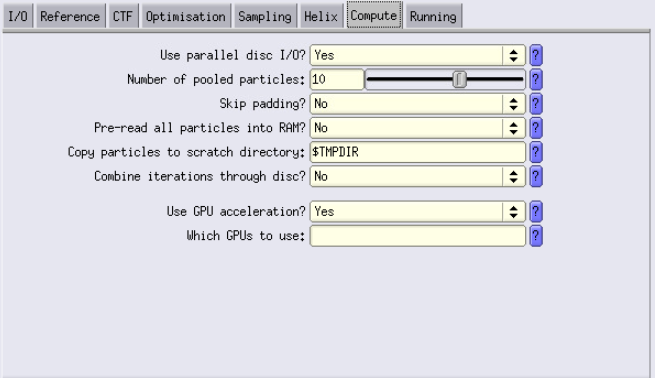Open the Combine iterations through disc dropdown

(x=417, y=176)
